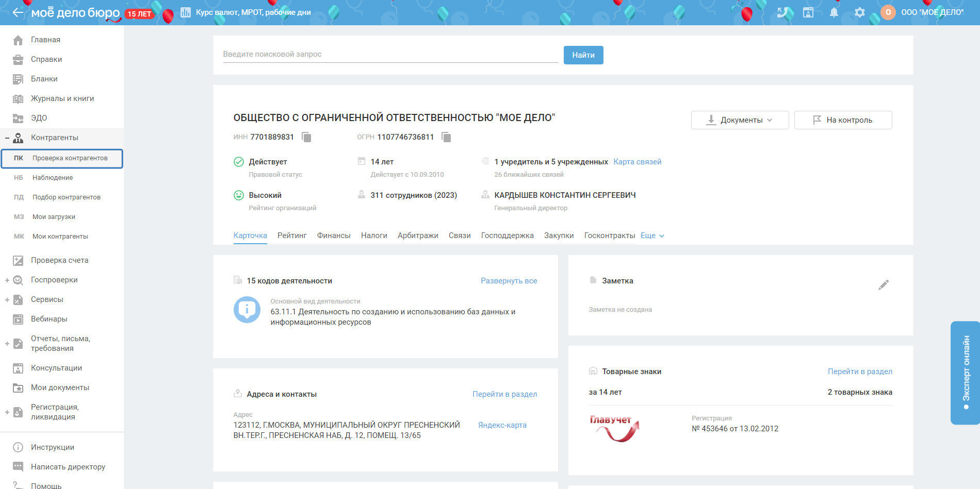This screenshot has width=980, height=489.
Task: Open the Карта связей link
Action: (x=638, y=162)
